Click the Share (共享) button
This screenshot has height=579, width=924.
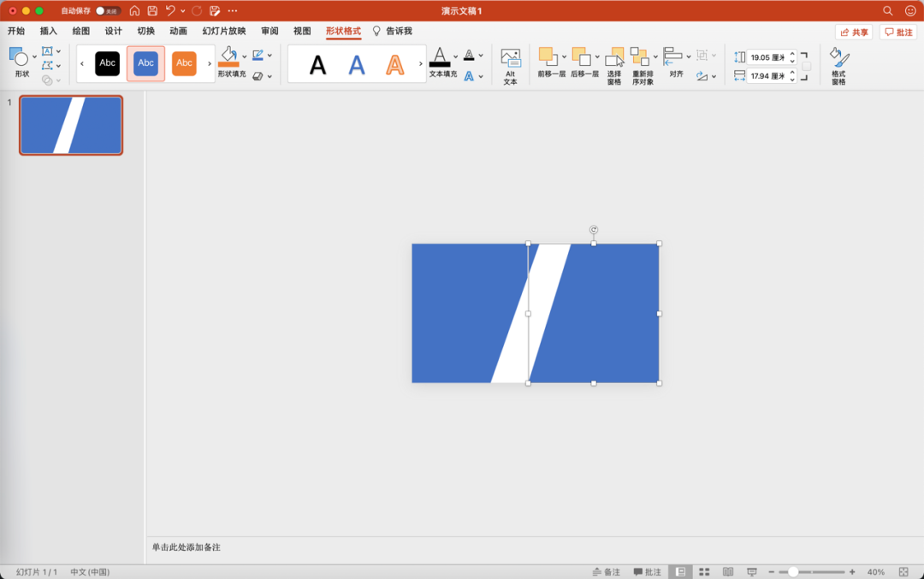tap(854, 32)
